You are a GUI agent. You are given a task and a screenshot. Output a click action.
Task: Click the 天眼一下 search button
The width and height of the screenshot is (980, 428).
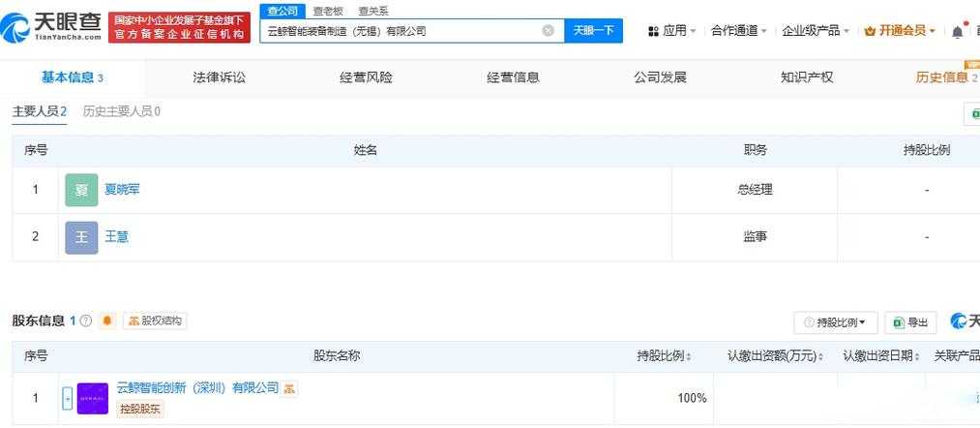(593, 31)
